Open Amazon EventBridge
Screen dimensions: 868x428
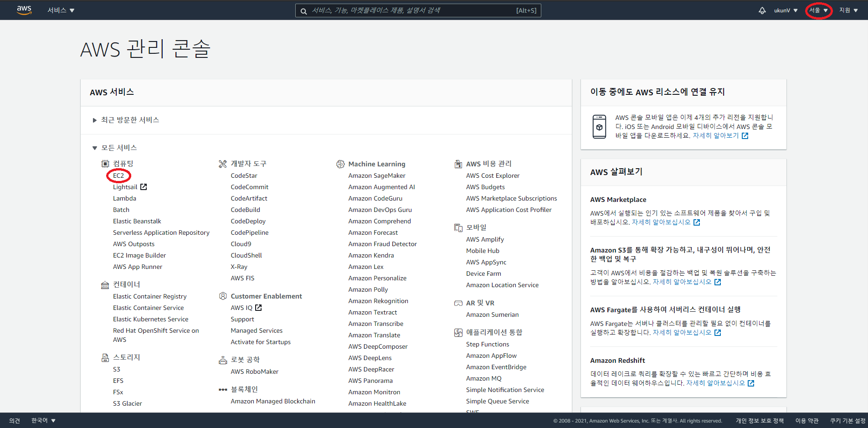(496, 367)
